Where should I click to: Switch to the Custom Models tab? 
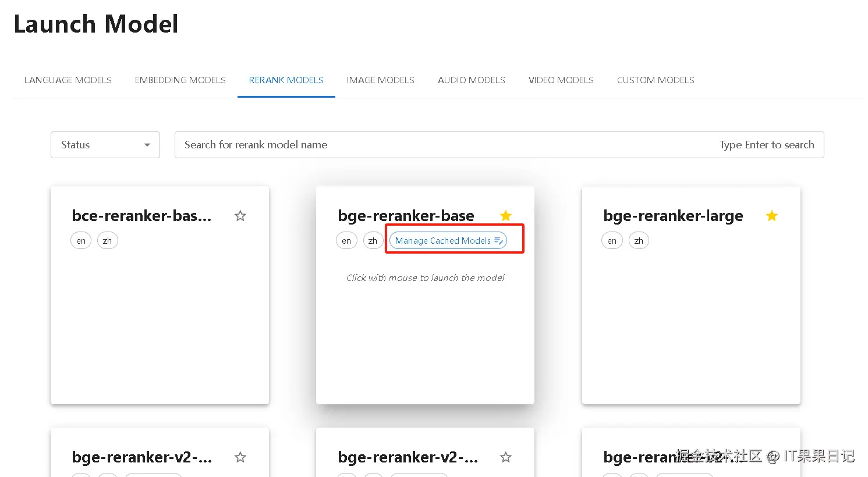(x=656, y=80)
